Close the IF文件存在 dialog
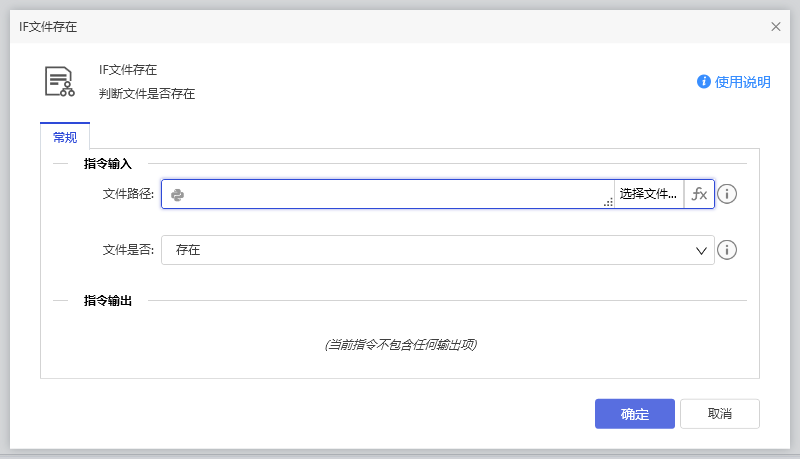Screen dimensions: 800x459 [776, 27]
